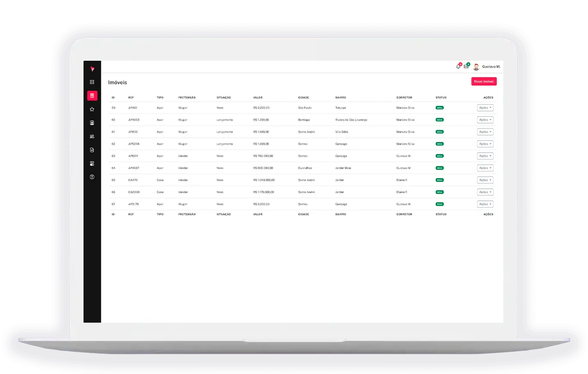Expand Ações dropdown for property CA470
The image size is (588, 374).
click(485, 180)
